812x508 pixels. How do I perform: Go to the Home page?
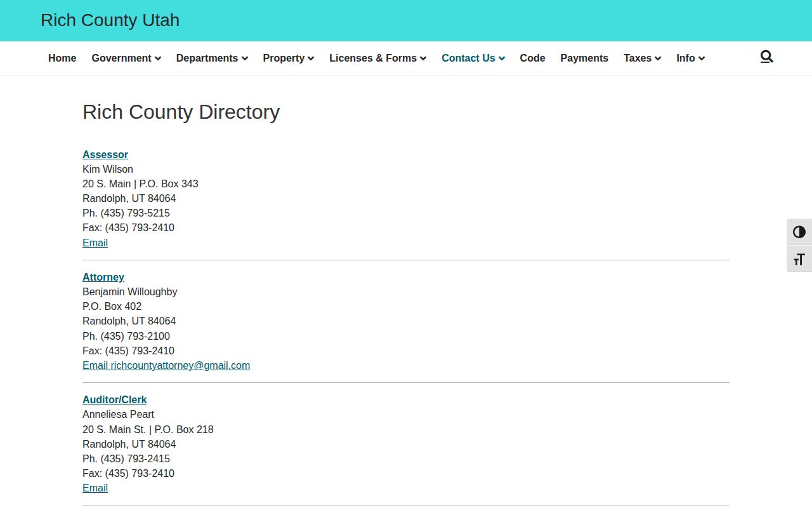pos(62,58)
